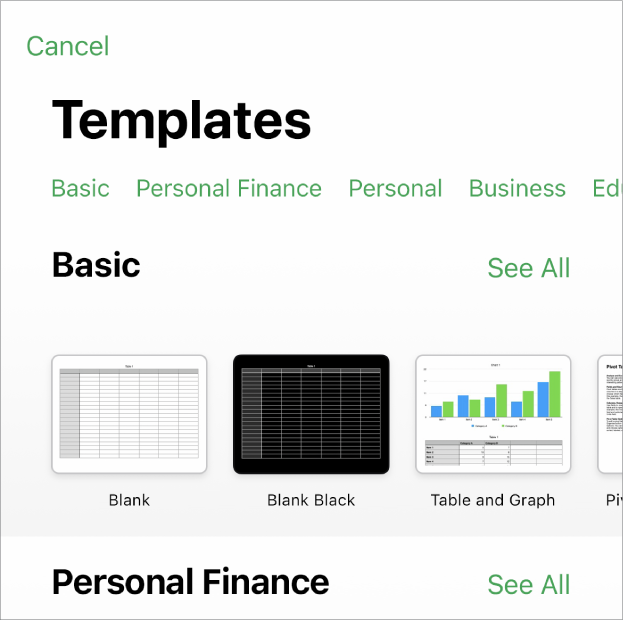Switch to the Basic category tab
This screenshot has width=625, height=620.
(x=80, y=188)
